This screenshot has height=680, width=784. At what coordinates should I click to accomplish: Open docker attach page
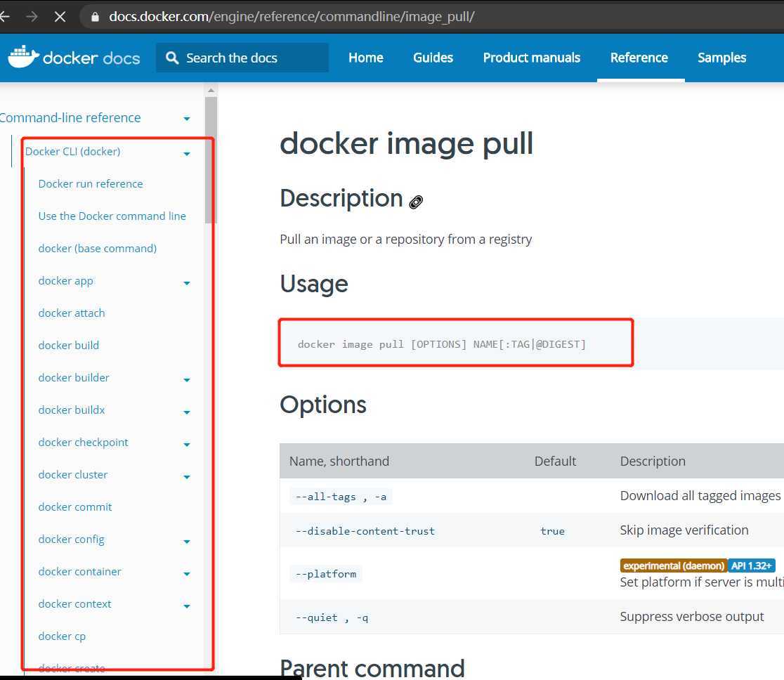72,313
